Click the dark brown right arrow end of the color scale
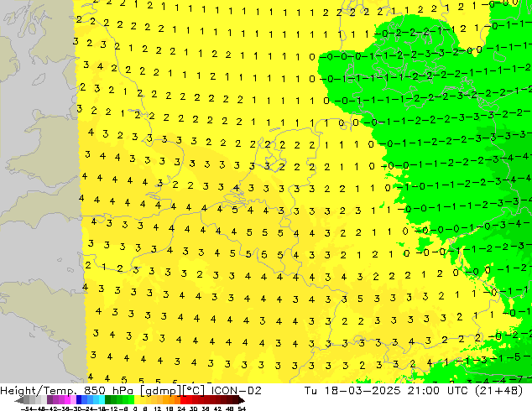Screen dimensions: 532x411 coord(242,400)
